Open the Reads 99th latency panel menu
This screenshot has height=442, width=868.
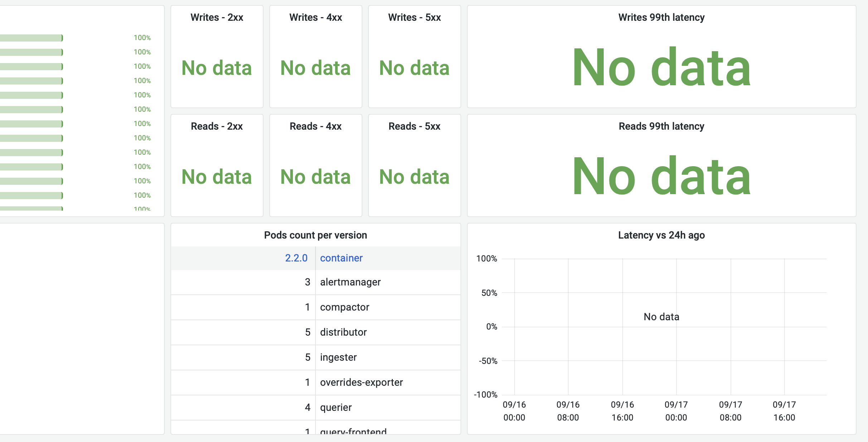661,126
